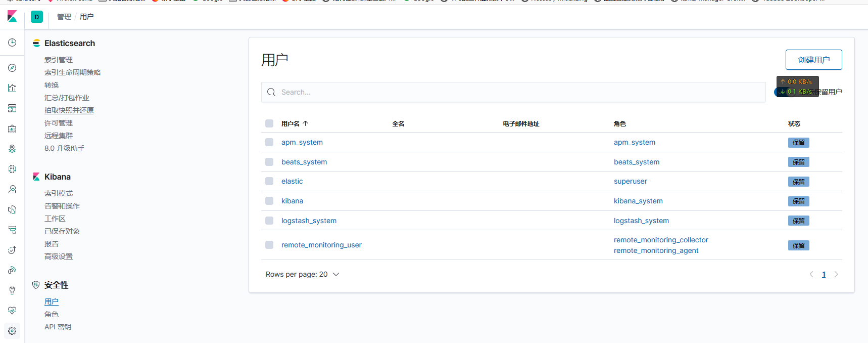Viewport: 868px width, 343px height.
Task: Open 拍取快照并还原 menu item
Action: [x=69, y=110]
